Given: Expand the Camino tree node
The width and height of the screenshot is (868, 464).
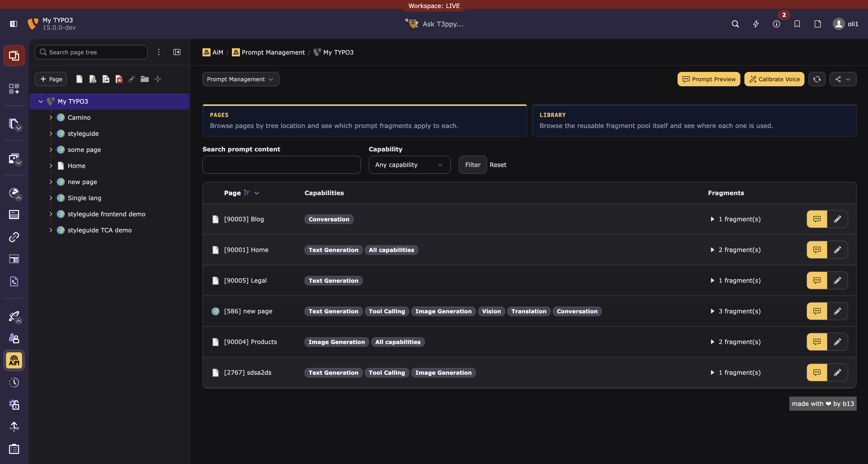Looking at the screenshot, I should tap(51, 117).
